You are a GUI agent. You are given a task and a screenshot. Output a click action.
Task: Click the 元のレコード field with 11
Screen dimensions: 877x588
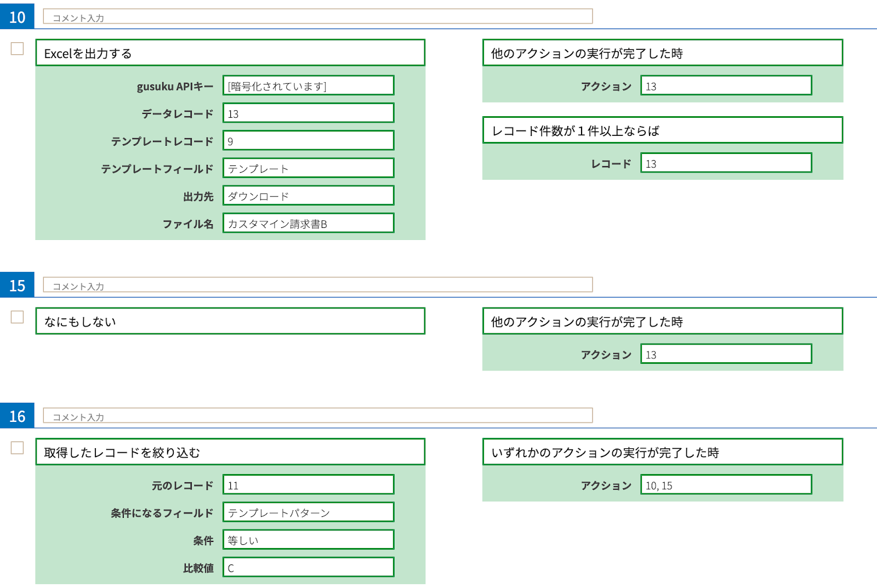[x=309, y=484]
